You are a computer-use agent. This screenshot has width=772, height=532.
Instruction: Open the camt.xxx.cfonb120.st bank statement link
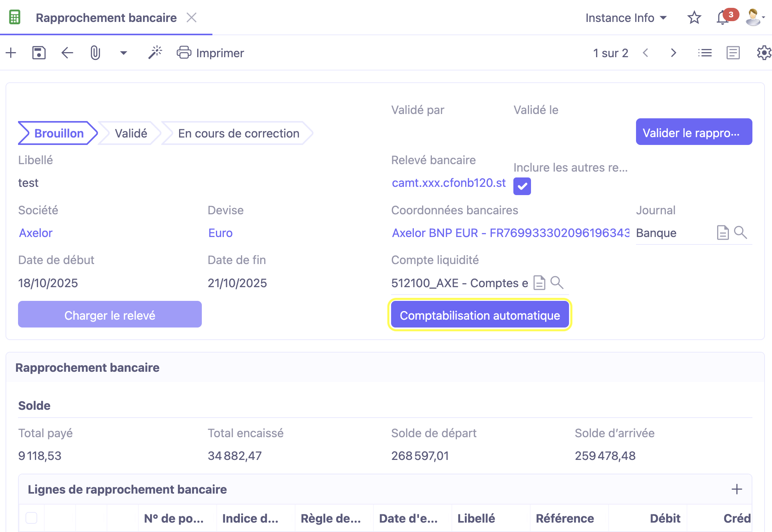(x=448, y=183)
